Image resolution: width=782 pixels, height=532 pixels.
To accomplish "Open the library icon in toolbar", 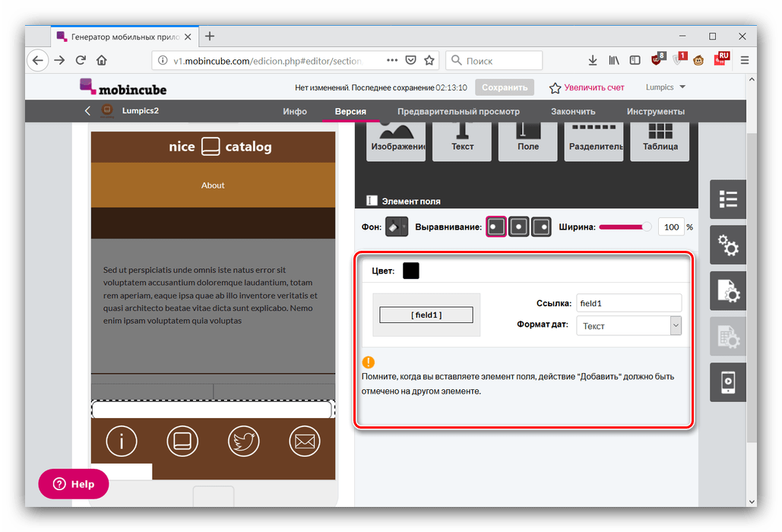I will point(614,60).
